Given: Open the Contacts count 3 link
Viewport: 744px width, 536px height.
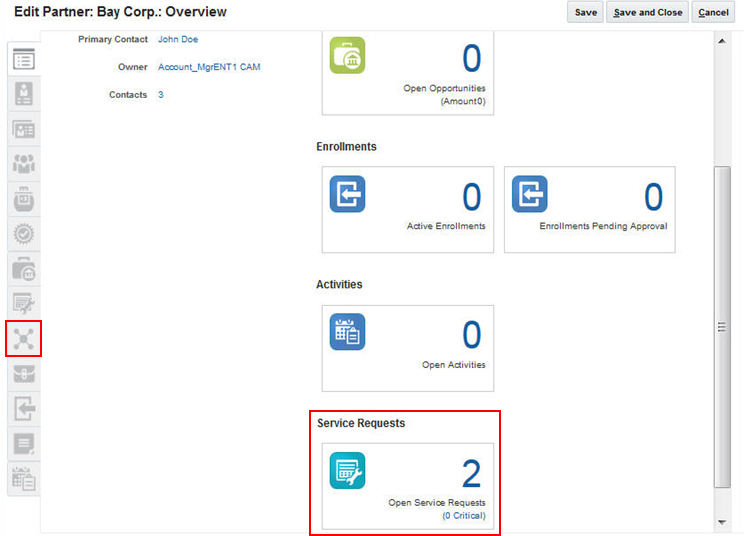Looking at the screenshot, I should coord(161,95).
